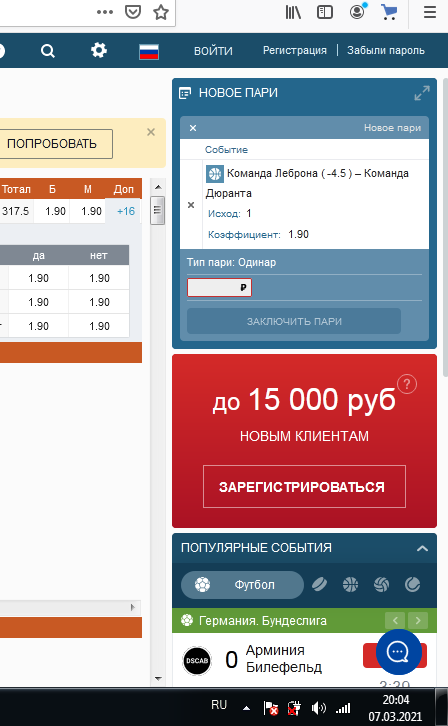Expand the bet slip with arrows icon
Viewport: 448px width, 726px height.
(x=422, y=93)
